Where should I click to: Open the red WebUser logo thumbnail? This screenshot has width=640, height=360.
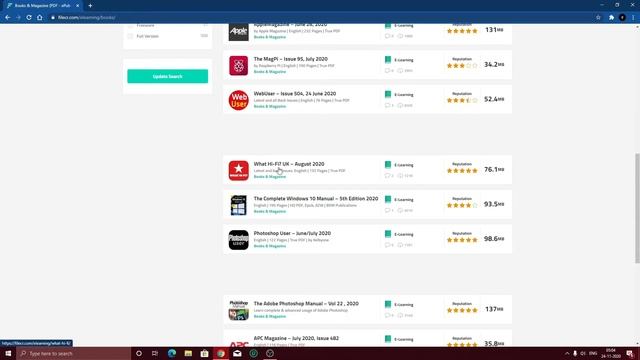(238, 100)
